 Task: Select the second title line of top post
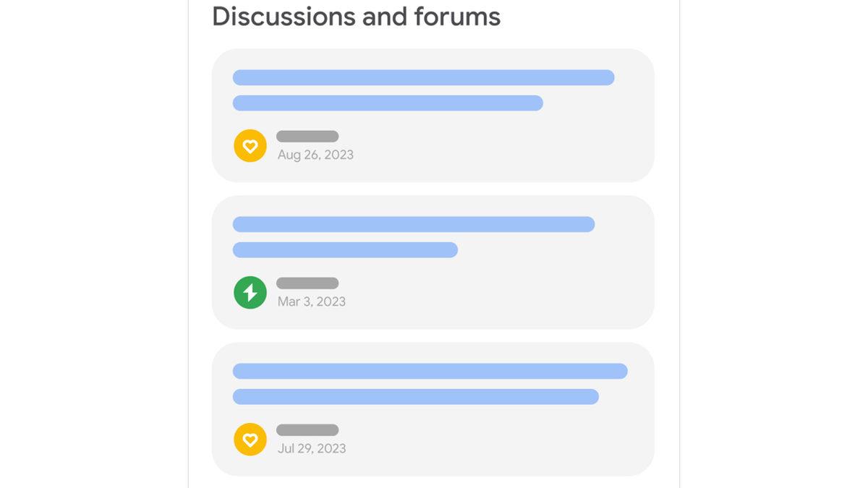(x=387, y=103)
